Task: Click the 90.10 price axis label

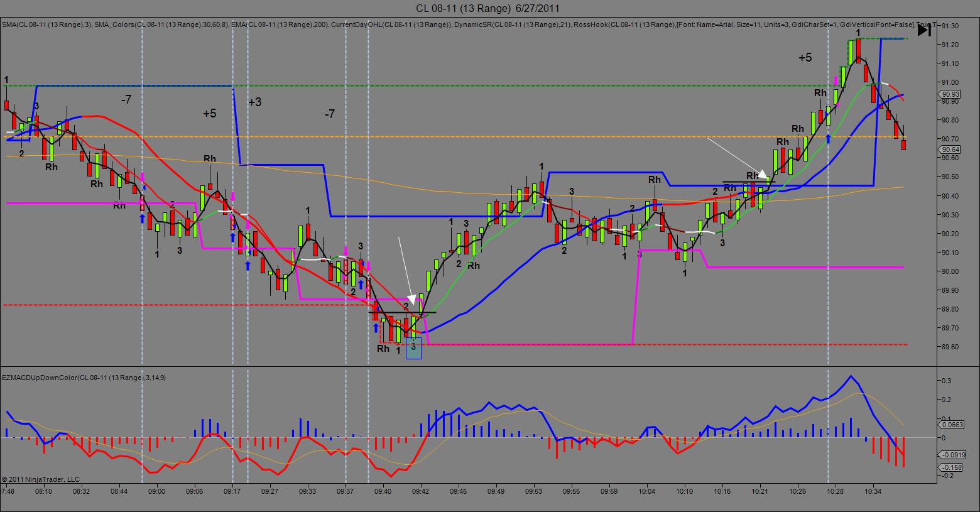Action: coord(950,253)
